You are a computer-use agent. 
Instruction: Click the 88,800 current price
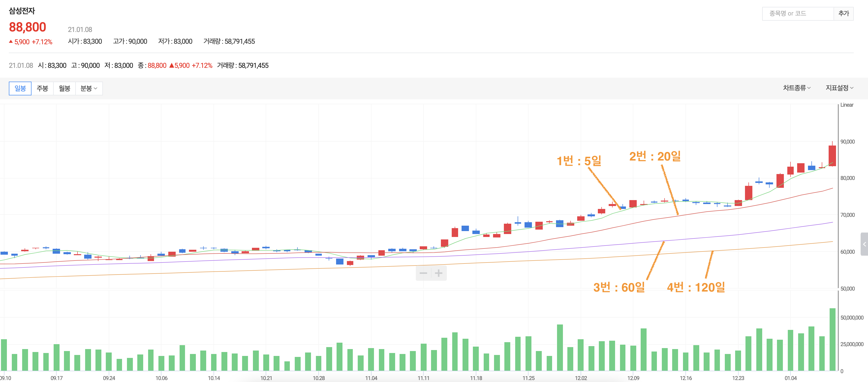(x=28, y=27)
